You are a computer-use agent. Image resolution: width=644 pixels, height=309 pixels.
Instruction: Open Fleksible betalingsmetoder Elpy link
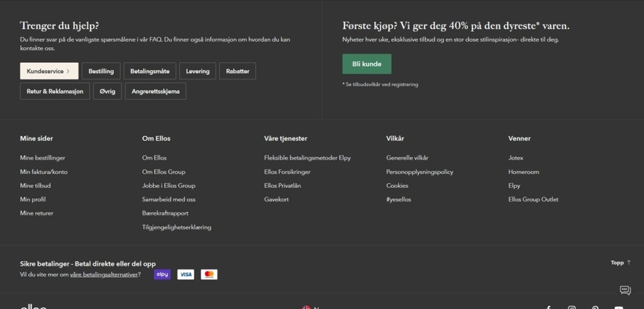308,158
